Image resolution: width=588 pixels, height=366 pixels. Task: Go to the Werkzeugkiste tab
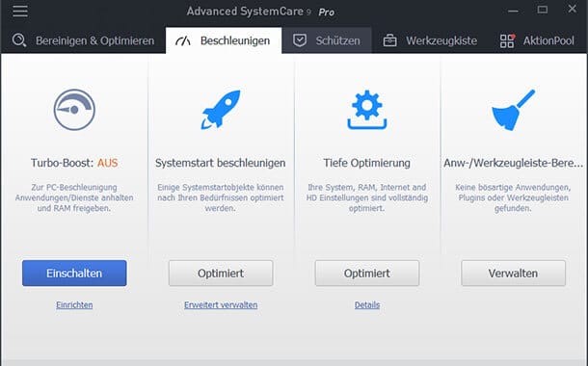[430, 40]
